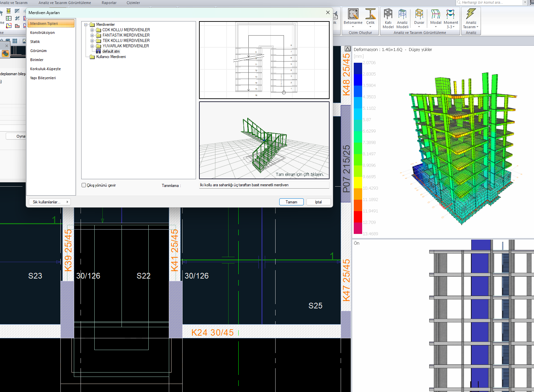Expand TEK KOLLU MERDIVENLER folder
This screenshot has height=392, width=534.
(x=92, y=41)
